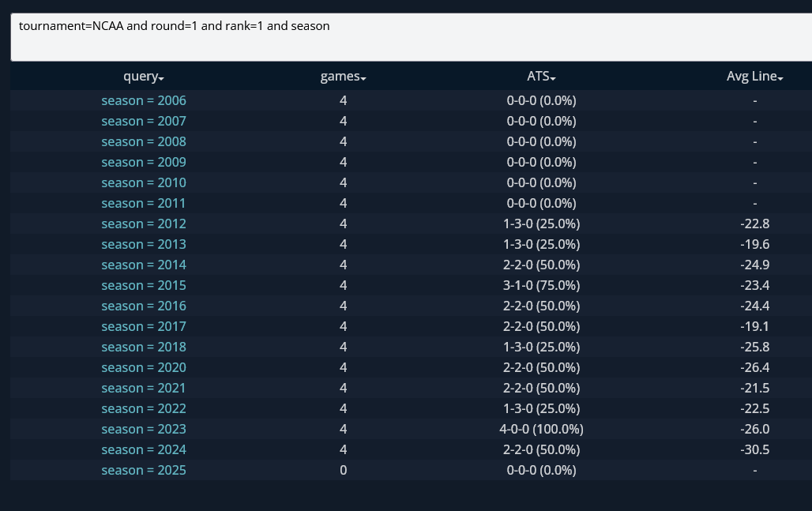Select the games value 0 for season 2025
Viewport: 812px width, 511px height.
coord(343,470)
